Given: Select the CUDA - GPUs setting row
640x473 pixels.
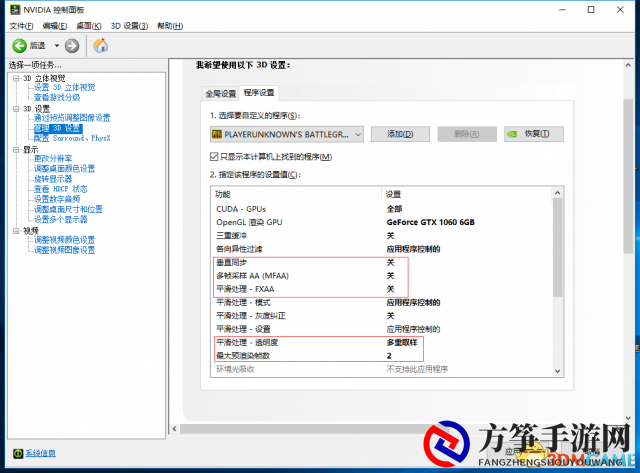Looking at the screenshot, I should coord(382,209).
